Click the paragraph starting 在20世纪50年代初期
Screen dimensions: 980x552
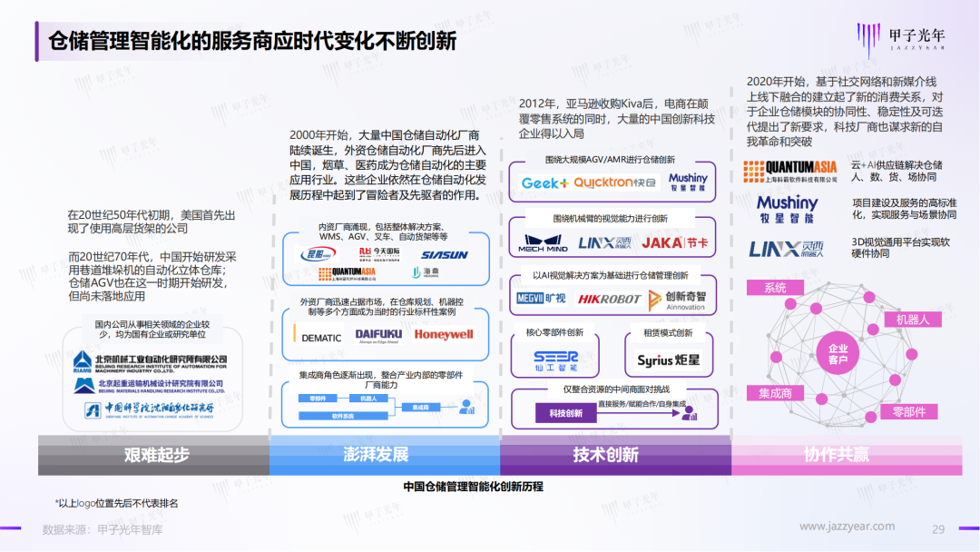[152, 222]
